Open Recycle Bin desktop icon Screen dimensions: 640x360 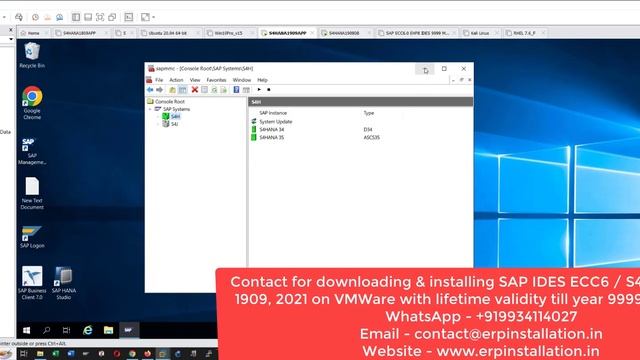tap(32, 56)
